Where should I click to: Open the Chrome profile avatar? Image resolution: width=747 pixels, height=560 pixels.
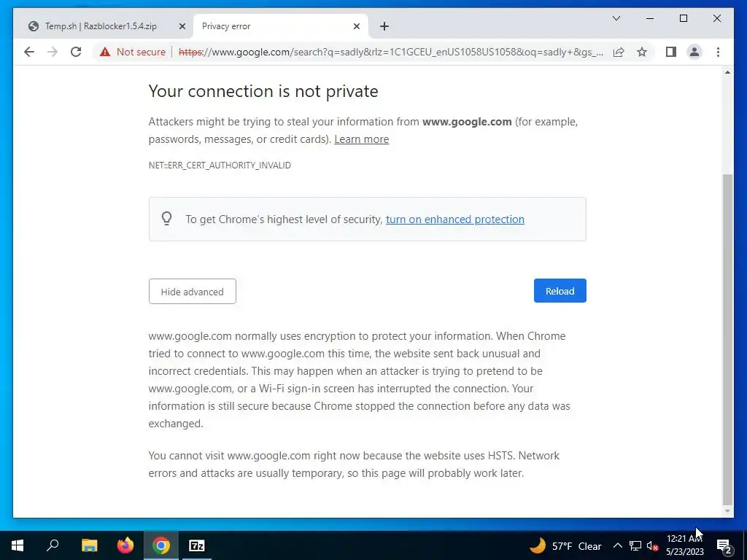tap(694, 52)
